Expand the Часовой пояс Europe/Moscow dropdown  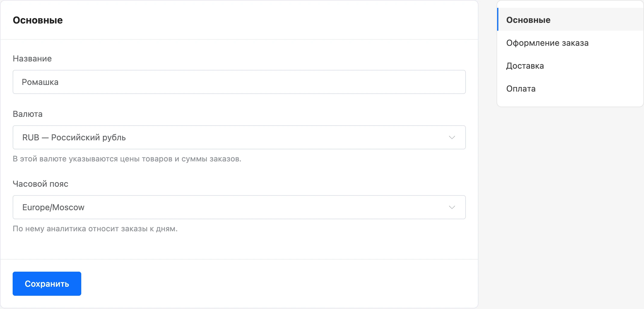[x=239, y=207]
